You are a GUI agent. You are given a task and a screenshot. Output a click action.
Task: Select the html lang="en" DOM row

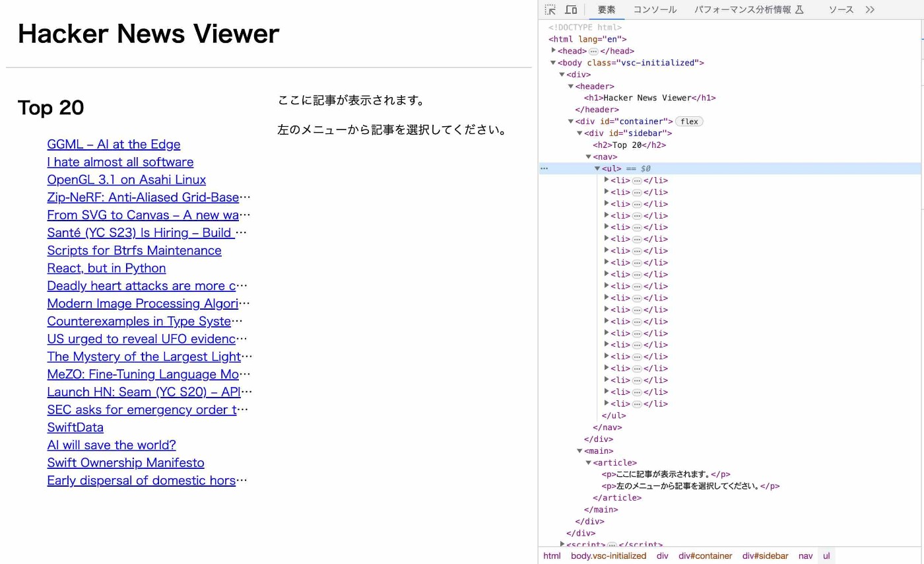(x=587, y=39)
